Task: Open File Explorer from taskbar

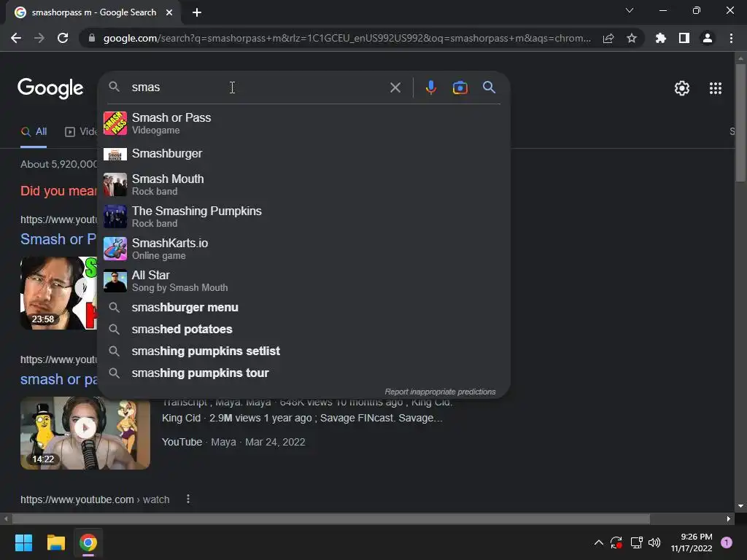Action: coord(55,542)
